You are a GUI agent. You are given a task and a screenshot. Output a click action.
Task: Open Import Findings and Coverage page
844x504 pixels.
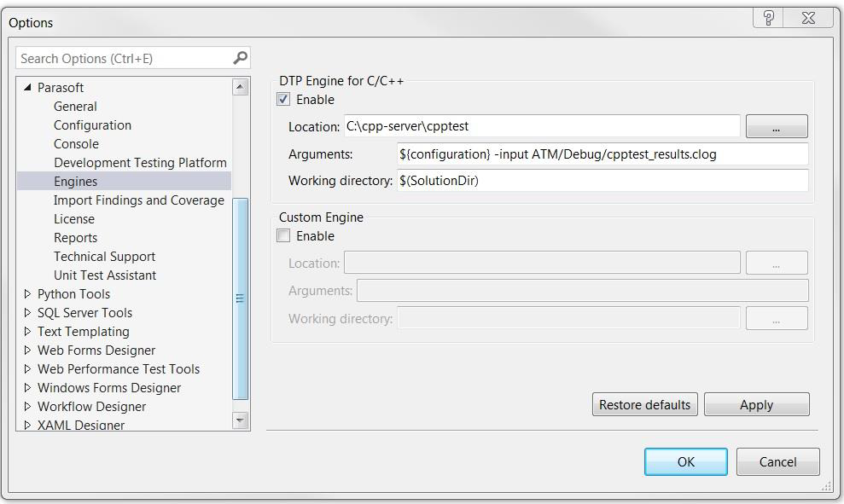click(139, 200)
